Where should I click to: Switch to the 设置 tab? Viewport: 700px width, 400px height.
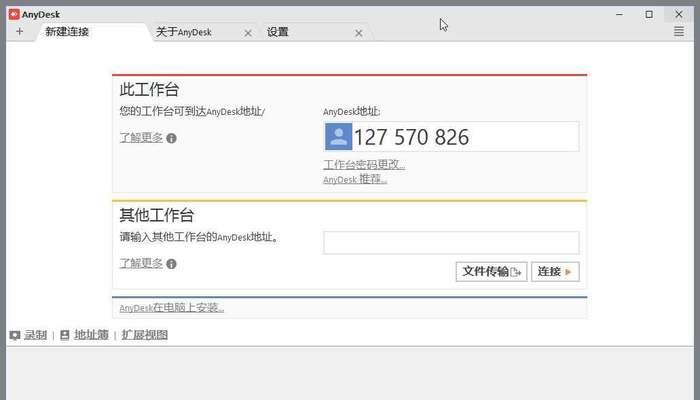pyautogui.click(x=278, y=32)
